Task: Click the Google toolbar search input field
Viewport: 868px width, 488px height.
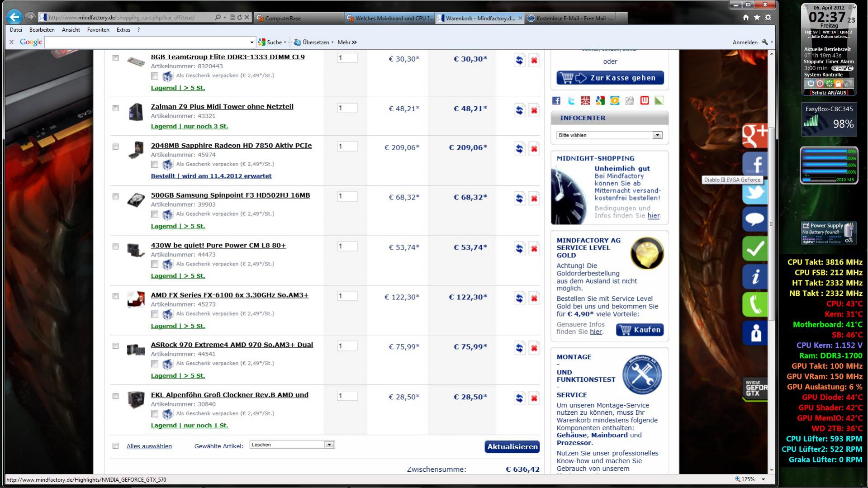Action: 147,42
